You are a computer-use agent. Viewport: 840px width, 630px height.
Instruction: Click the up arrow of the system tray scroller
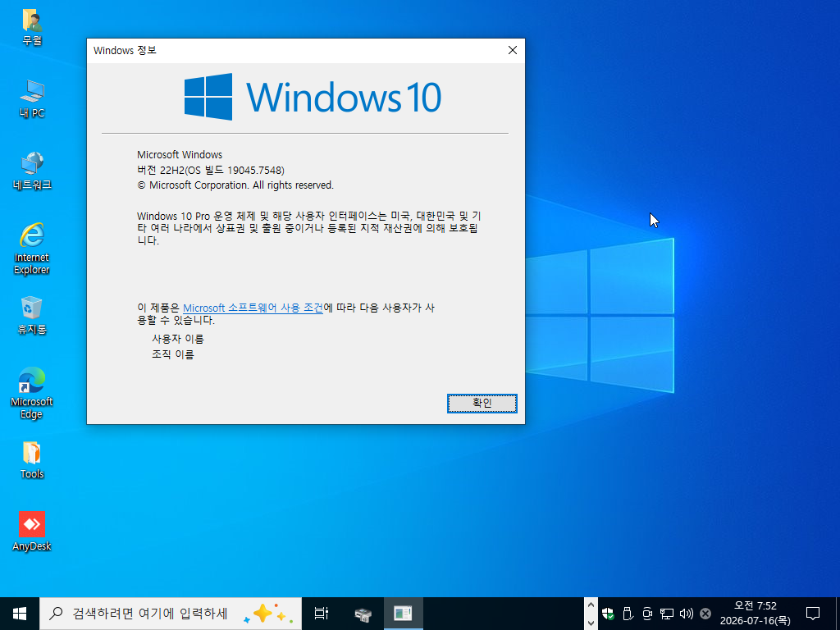coord(591,605)
